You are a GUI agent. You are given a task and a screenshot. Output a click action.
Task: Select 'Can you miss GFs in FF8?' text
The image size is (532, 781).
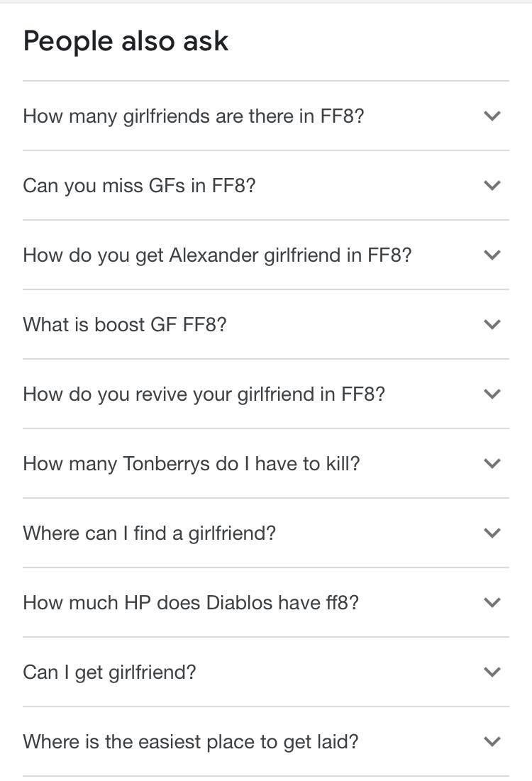pos(139,185)
